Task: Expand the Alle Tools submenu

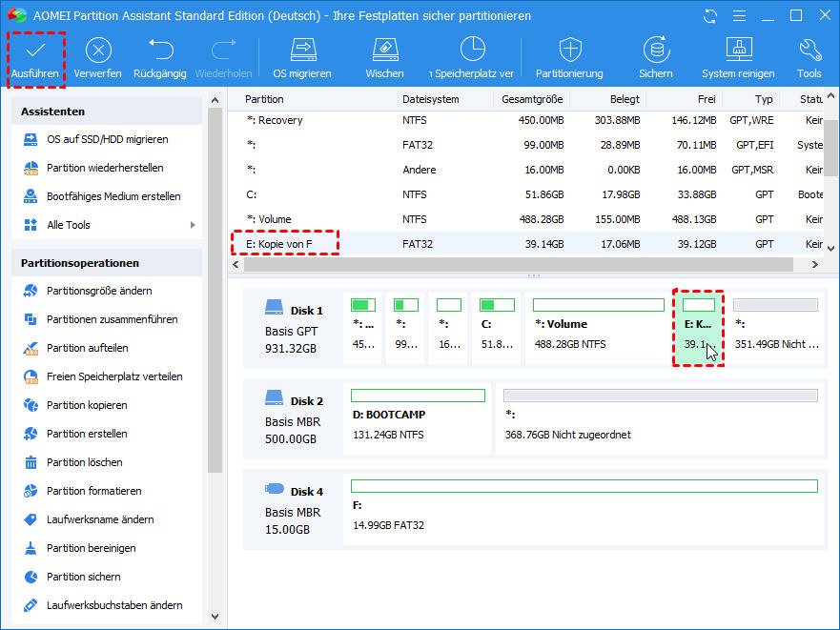Action: pos(193,225)
